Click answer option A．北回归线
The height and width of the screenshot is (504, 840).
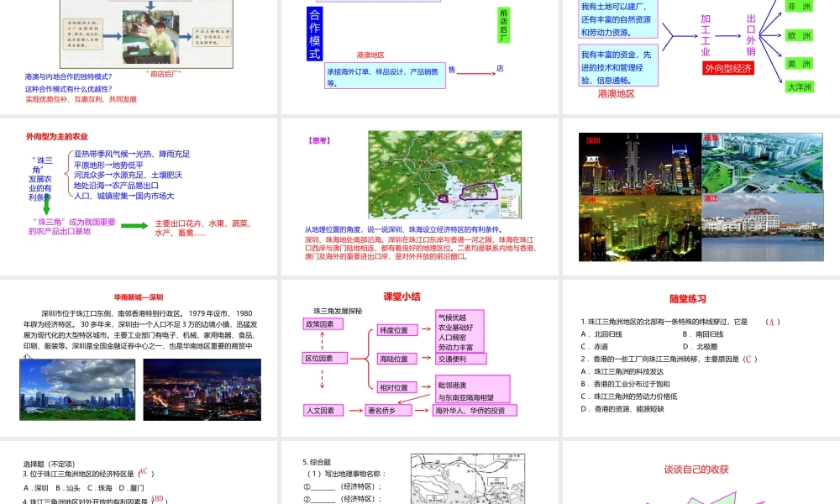pyautogui.click(x=601, y=334)
